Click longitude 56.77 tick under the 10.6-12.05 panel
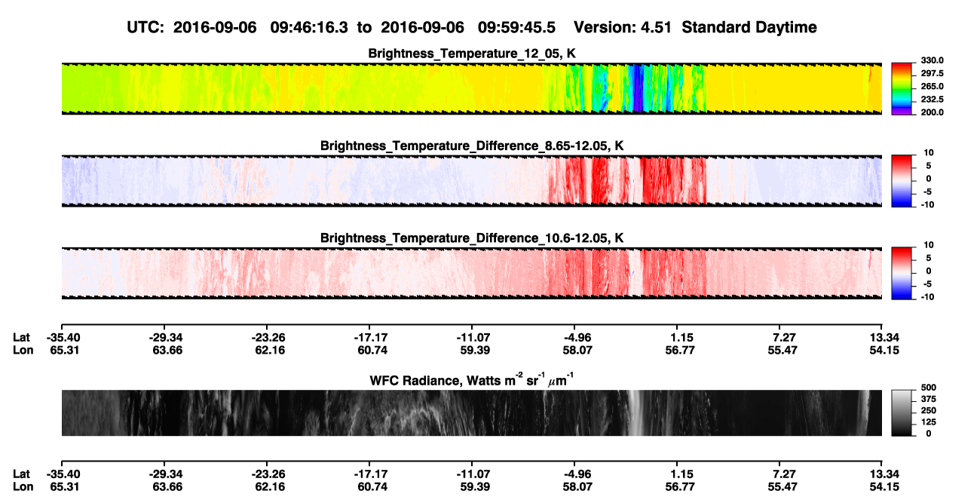The height and width of the screenshot is (503, 980). (679, 350)
